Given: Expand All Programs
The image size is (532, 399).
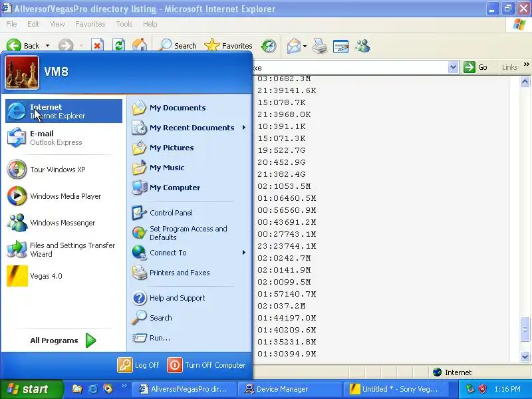Looking at the screenshot, I should tap(63, 340).
